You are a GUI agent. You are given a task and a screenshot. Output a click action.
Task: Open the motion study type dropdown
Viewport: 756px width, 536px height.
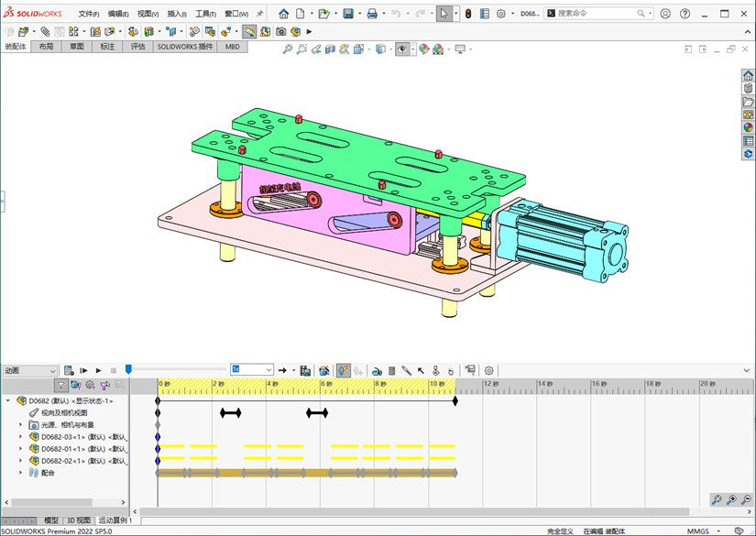point(30,371)
